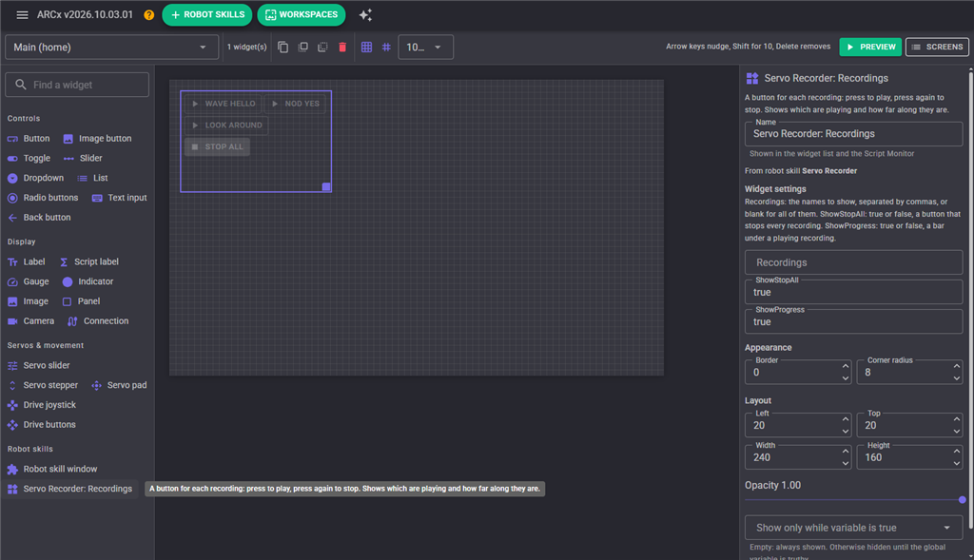
Task: Add a Camera widget
Action: point(31,321)
